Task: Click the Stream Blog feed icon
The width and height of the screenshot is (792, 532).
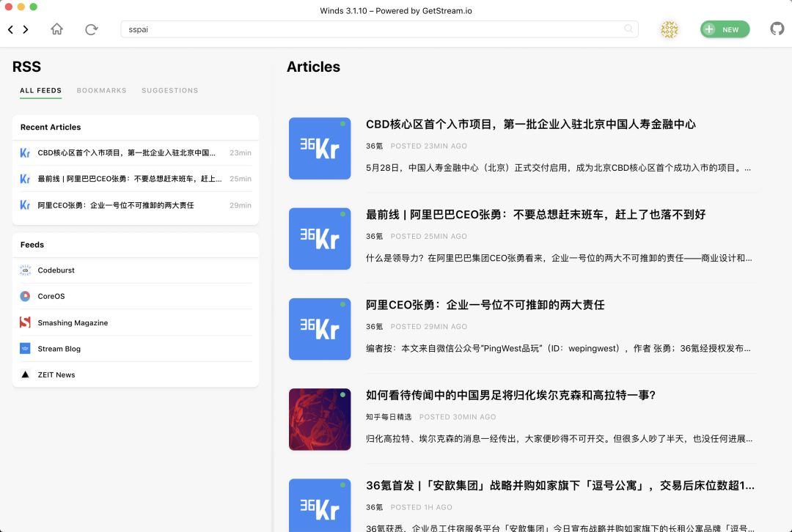Action: click(x=25, y=348)
